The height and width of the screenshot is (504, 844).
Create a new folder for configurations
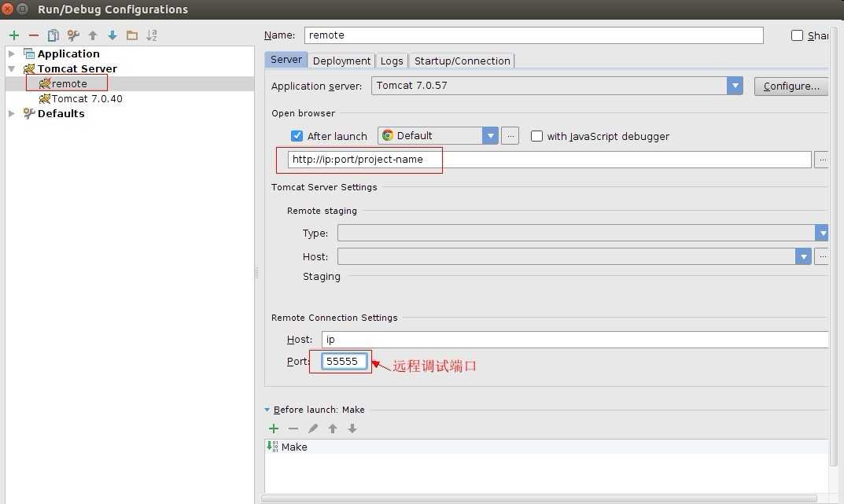coord(132,35)
